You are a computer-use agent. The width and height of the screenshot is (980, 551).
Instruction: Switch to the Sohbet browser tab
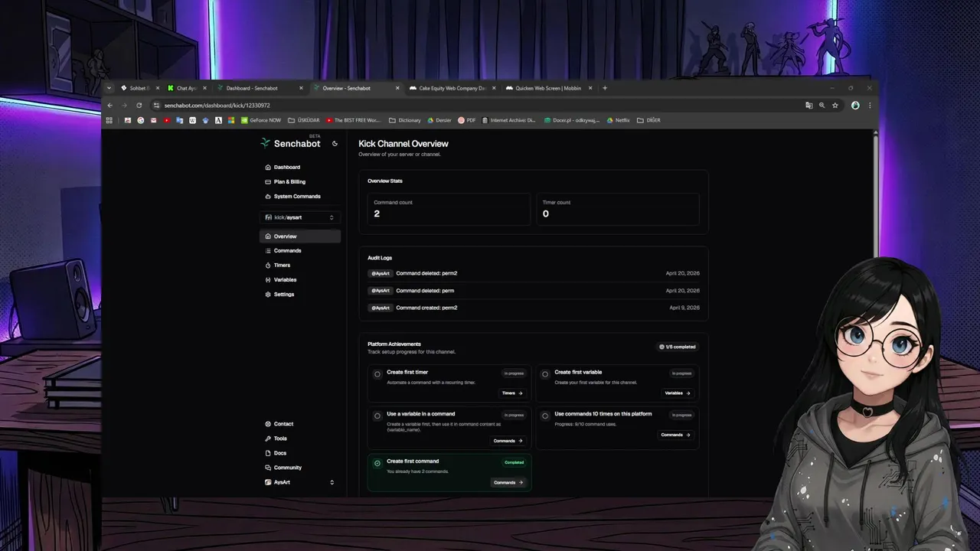click(138, 88)
